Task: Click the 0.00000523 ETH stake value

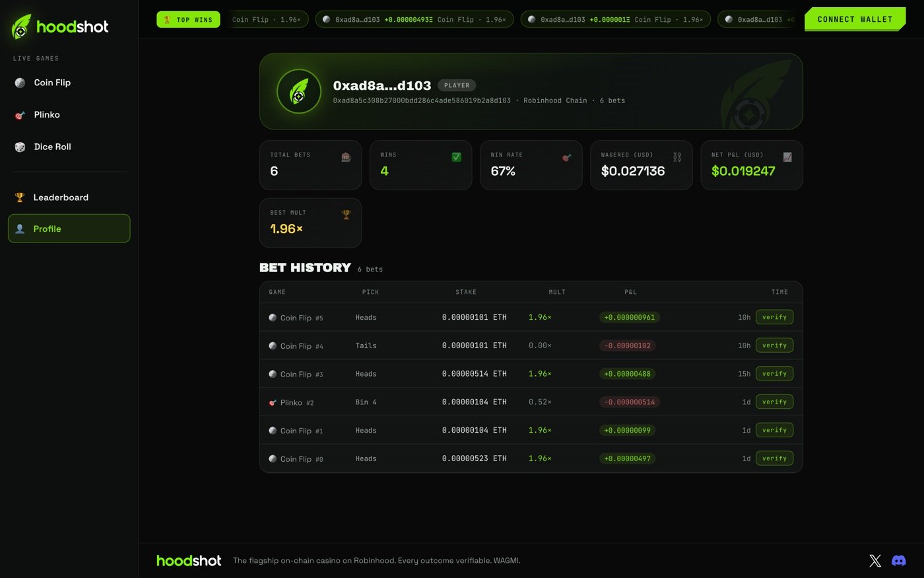Action: (x=475, y=458)
